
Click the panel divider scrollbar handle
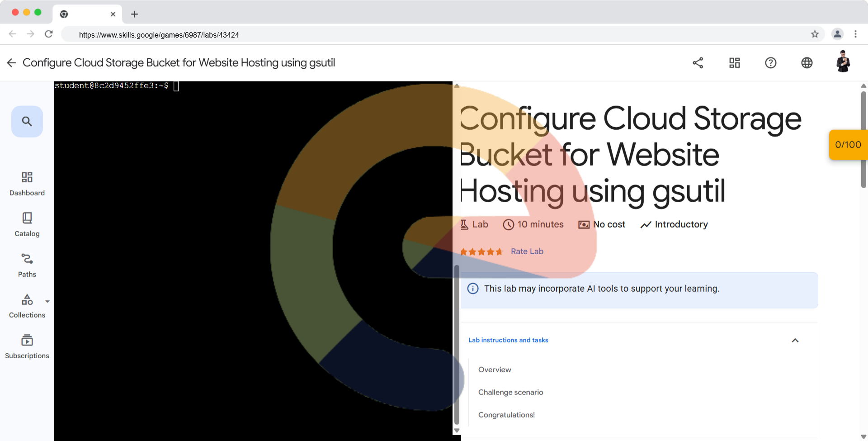click(x=457, y=345)
